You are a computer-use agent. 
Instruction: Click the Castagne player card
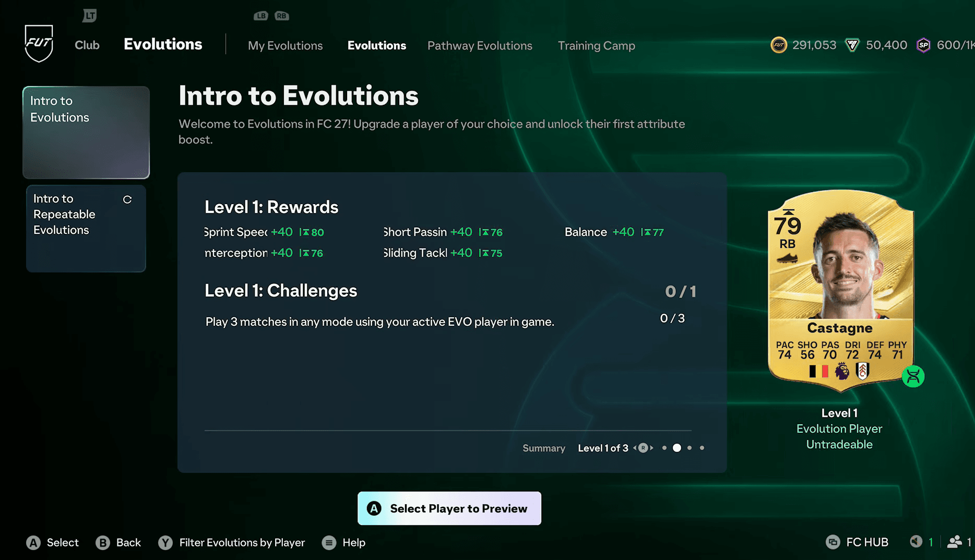pos(840,290)
